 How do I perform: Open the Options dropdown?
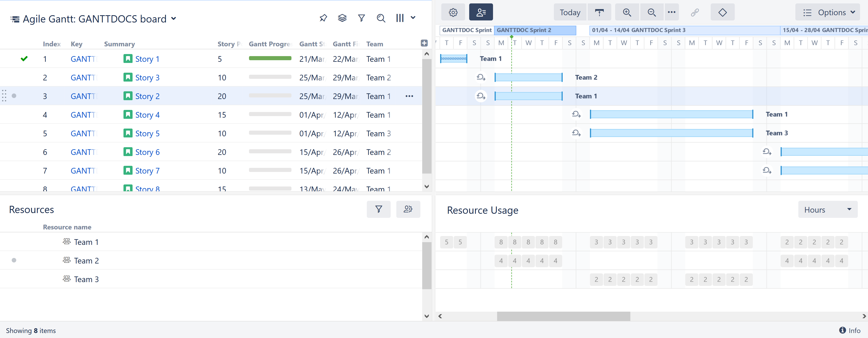[828, 12]
